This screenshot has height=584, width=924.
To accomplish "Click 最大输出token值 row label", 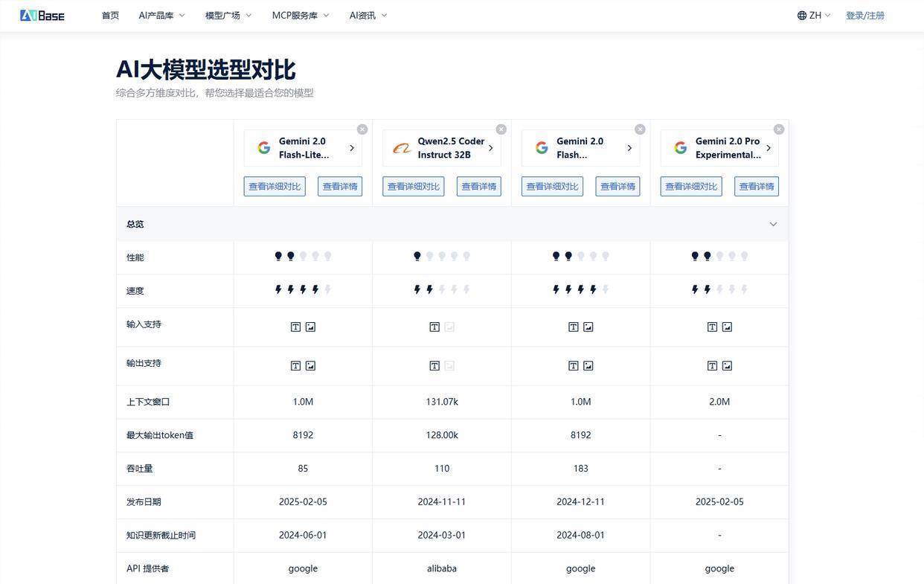I will click(x=160, y=435).
